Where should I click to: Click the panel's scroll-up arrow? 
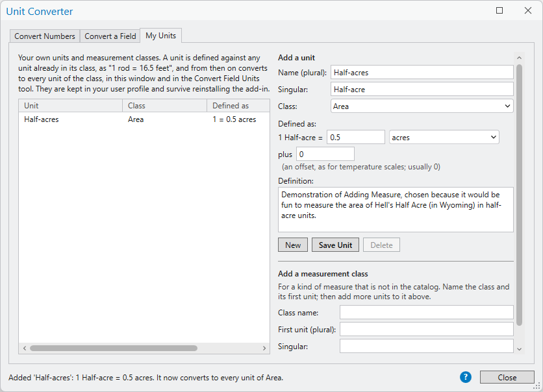tap(519, 58)
